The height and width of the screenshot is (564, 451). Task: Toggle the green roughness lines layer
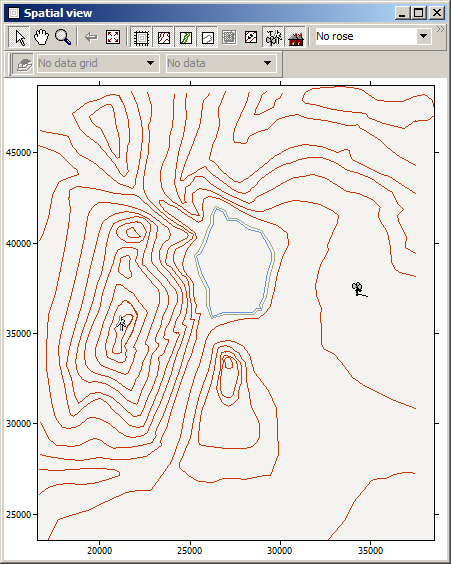pyautogui.click(x=186, y=37)
